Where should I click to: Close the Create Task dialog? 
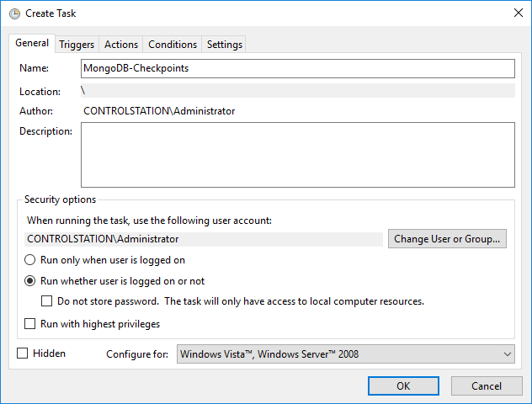pos(518,13)
